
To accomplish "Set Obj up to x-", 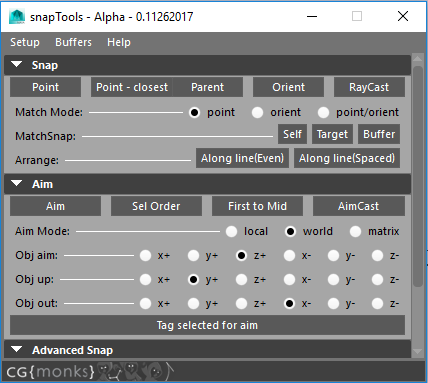I will click(289, 280).
